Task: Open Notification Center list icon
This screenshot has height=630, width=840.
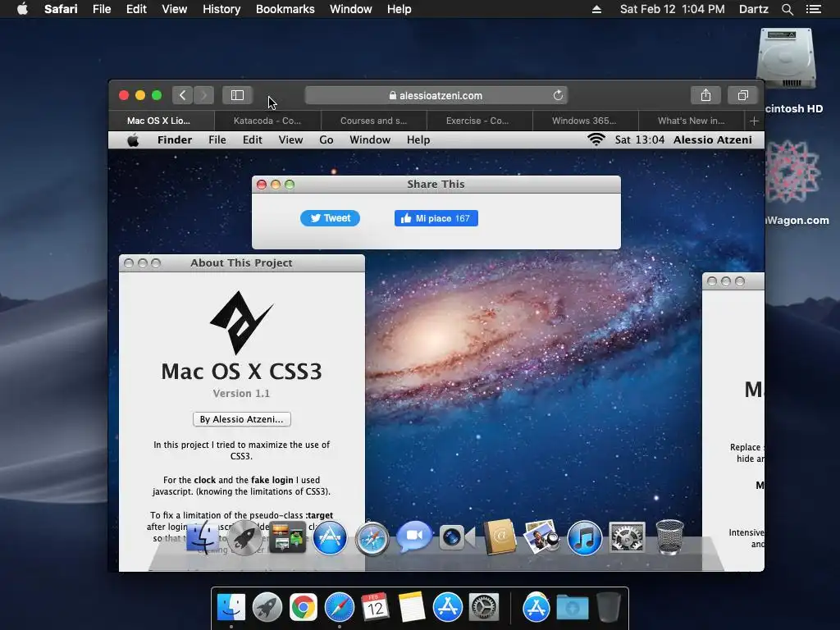Action: point(813,9)
